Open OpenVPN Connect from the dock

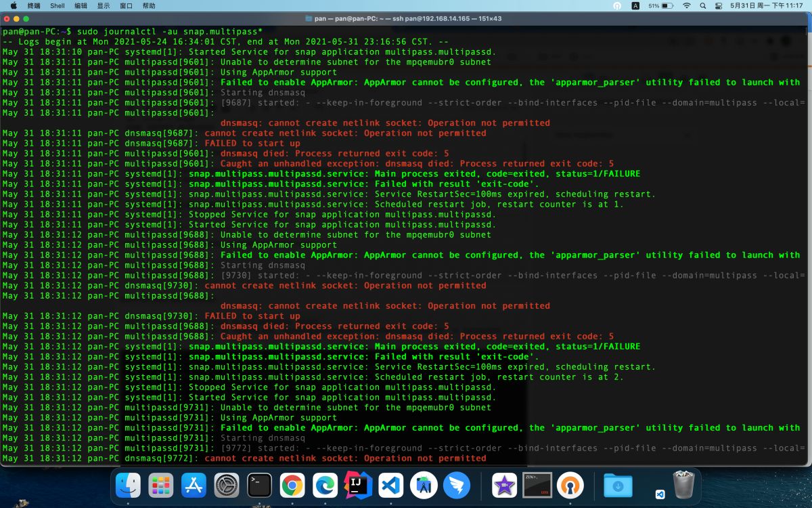tap(570, 485)
